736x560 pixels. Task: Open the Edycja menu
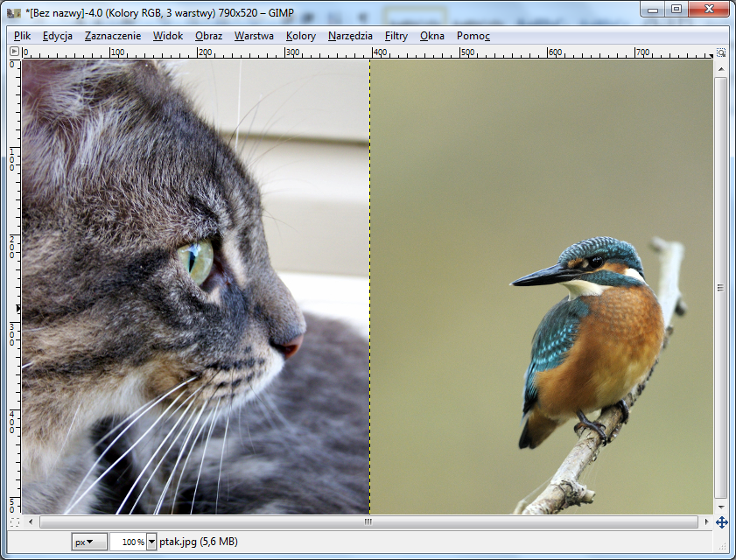57,36
